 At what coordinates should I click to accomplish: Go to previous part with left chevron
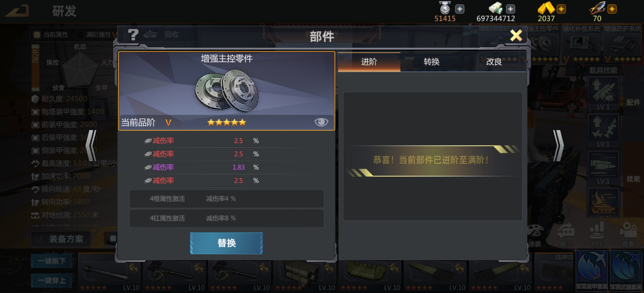(x=91, y=146)
